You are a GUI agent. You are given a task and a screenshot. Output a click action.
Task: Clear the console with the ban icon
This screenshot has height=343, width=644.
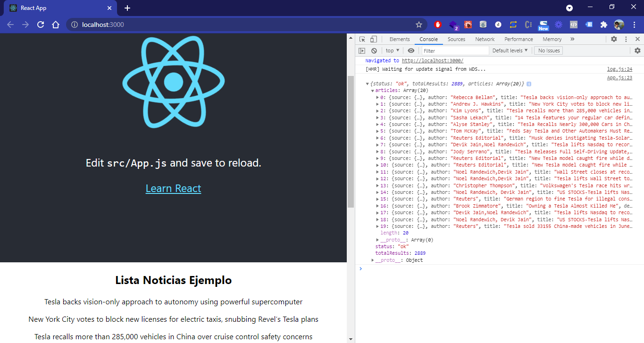[x=374, y=50]
